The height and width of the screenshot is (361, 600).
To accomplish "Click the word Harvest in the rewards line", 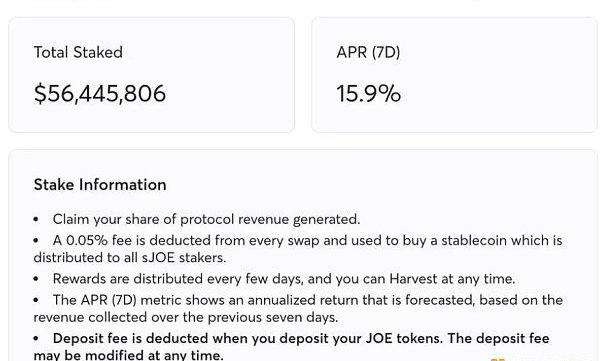I will pos(413,279).
